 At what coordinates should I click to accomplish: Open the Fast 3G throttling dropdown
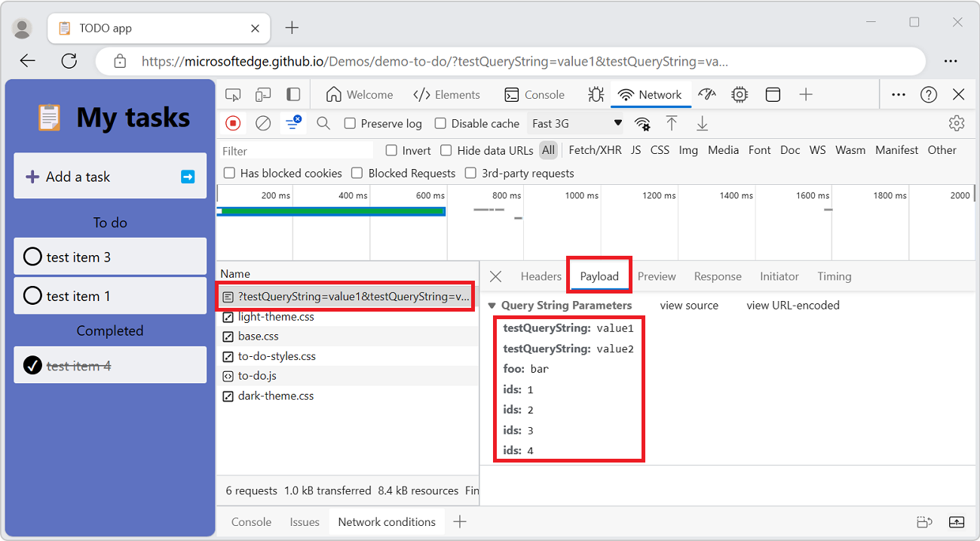[x=575, y=122]
